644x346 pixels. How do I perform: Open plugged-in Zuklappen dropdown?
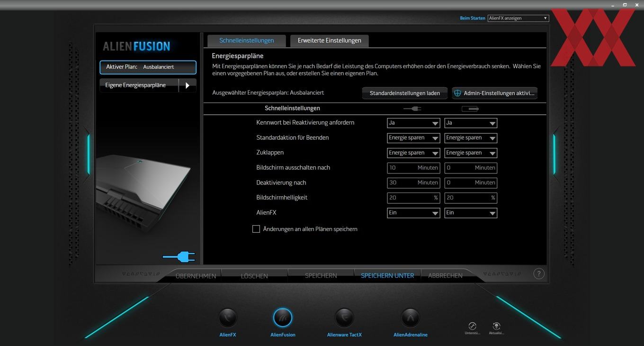[x=413, y=153]
